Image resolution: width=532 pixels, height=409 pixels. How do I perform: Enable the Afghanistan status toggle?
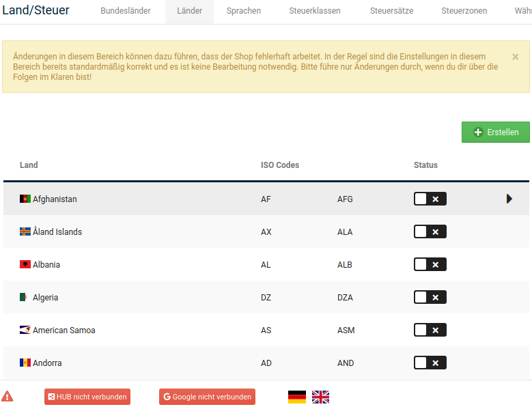(430, 199)
